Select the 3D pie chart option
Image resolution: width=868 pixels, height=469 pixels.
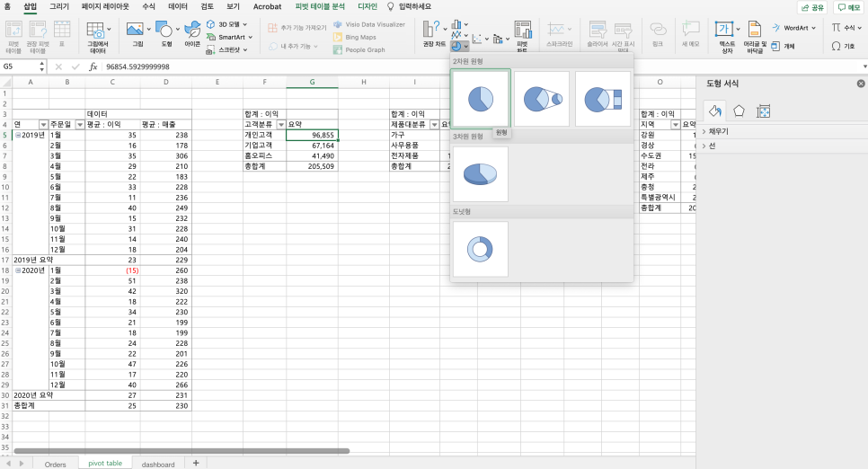coord(481,174)
